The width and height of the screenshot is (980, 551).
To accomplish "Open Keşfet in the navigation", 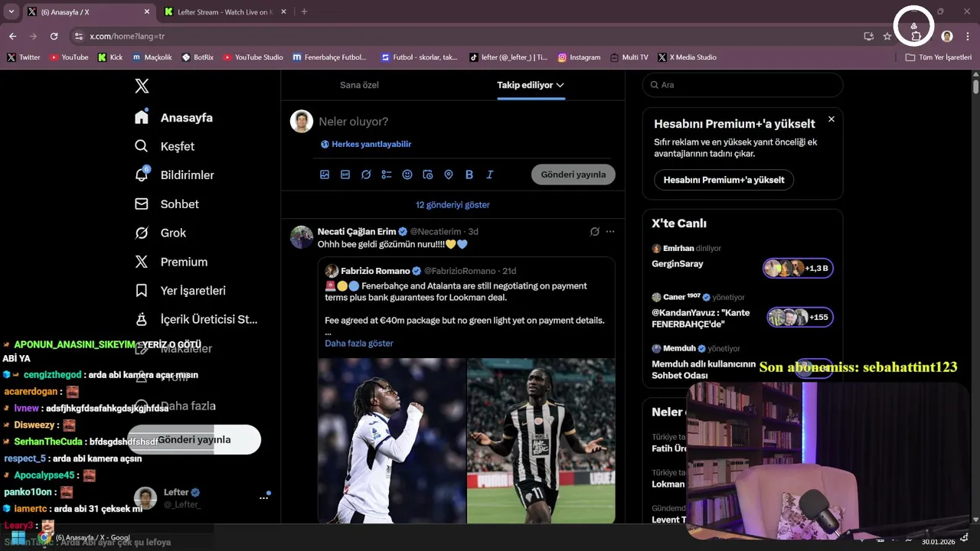I will click(x=164, y=146).
